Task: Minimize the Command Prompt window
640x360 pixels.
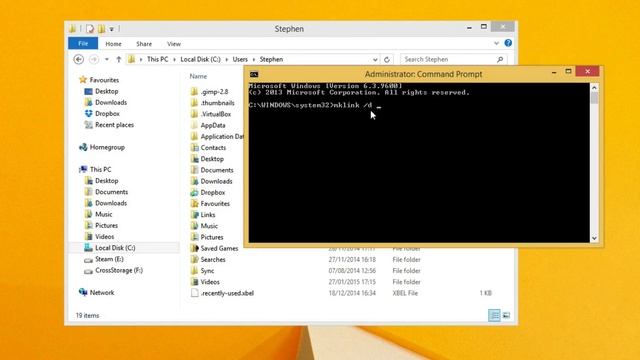Action: 554,72
